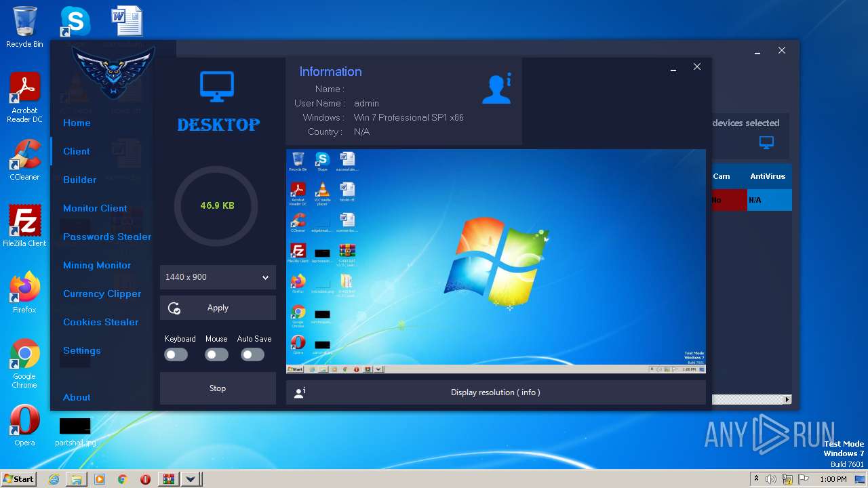Toggle the Mouse switch
868x488 pixels.
click(x=217, y=354)
